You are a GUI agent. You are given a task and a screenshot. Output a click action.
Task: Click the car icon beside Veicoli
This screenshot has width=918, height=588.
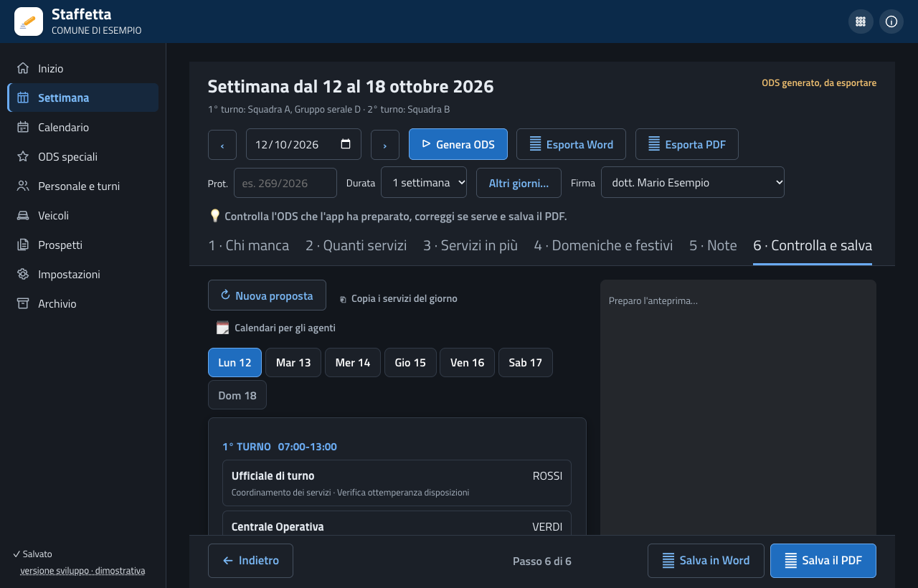[x=23, y=215]
